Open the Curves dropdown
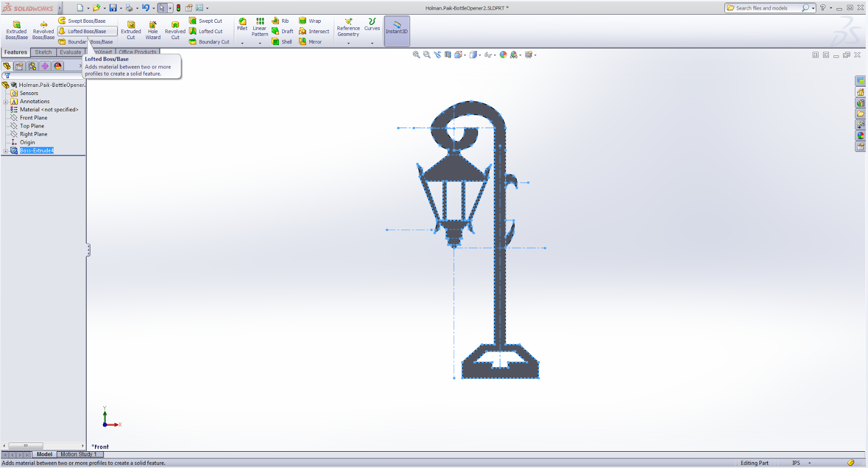868x468 pixels. [372, 43]
